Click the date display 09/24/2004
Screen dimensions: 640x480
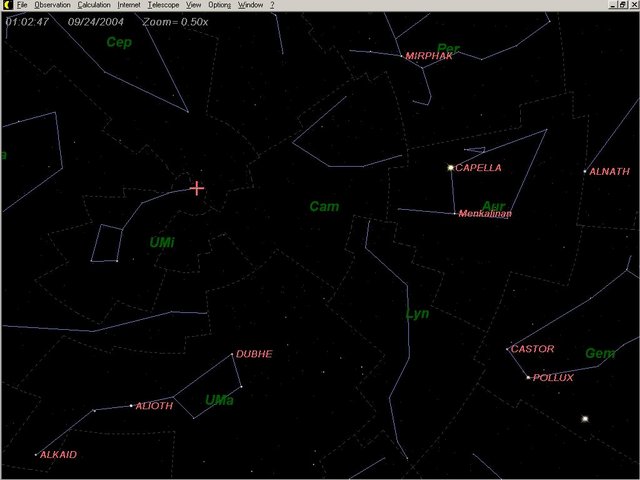94,19
